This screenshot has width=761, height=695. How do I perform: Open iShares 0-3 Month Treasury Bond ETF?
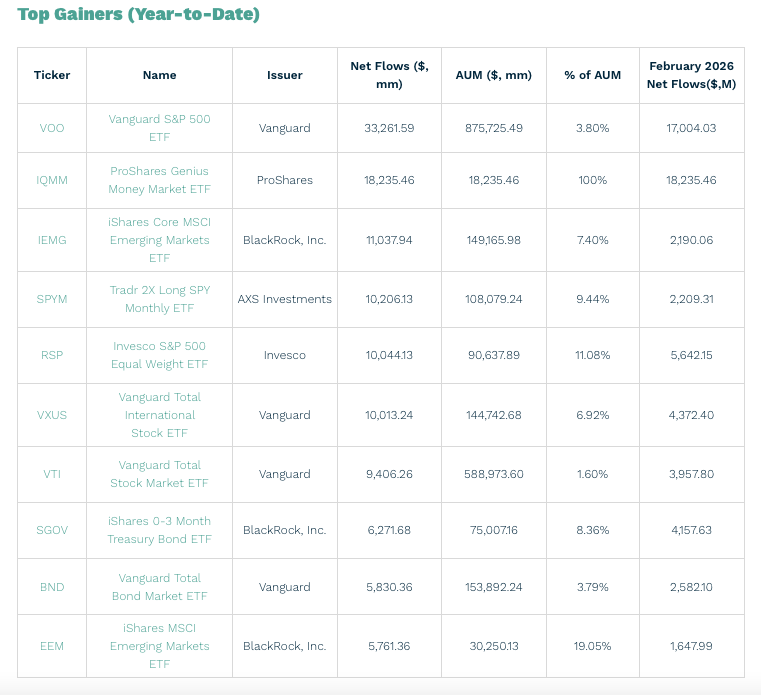click(x=159, y=530)
